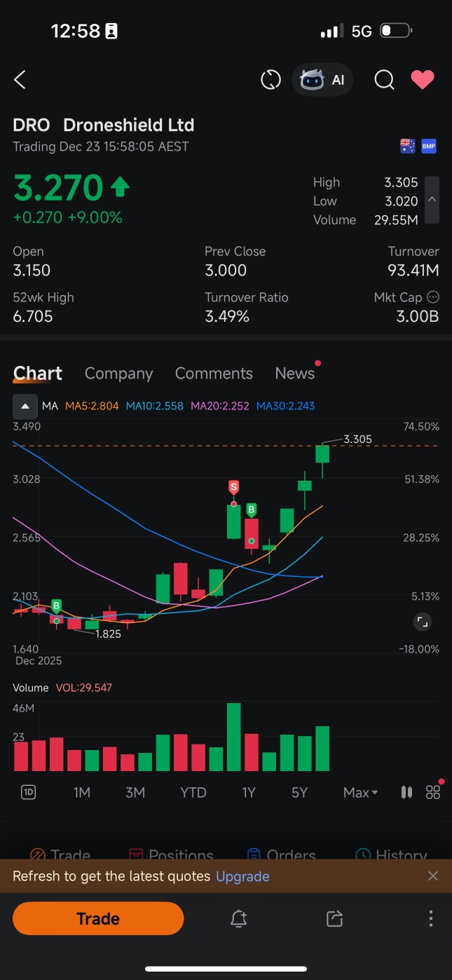Tap the tallest green volume bar
The width and height of the screenshot is (452, 980).
(x=234, y=737)
